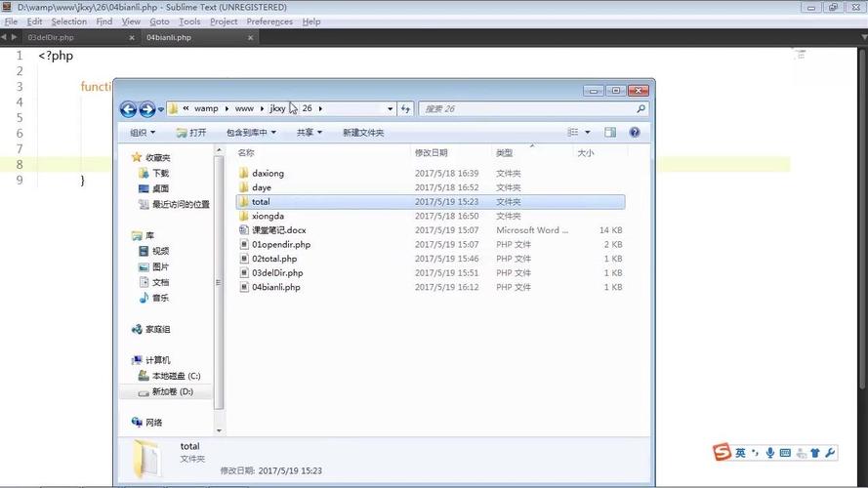Click the 打开 toolbar button
The width and height of the screenshot is (868, 488).
(x=192, y=133)
